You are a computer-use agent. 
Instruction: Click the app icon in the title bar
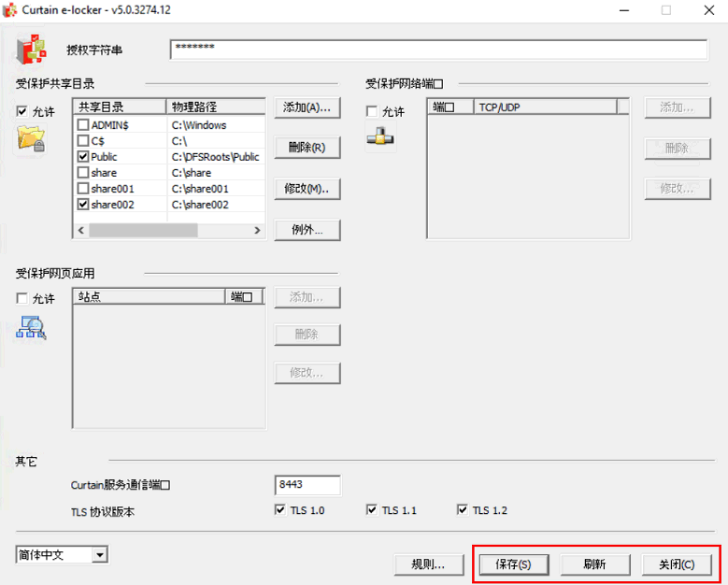coord(9,9)
